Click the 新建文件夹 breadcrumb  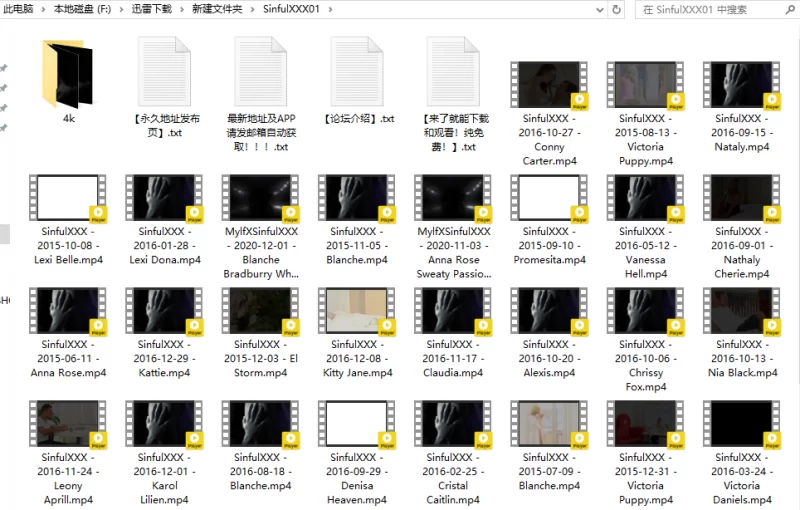217,9
